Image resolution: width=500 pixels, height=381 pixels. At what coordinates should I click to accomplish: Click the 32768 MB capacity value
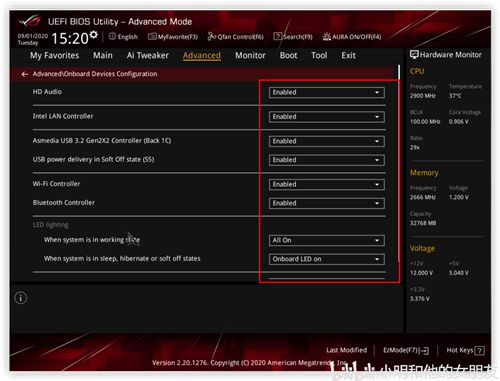[x=423, y=223]
